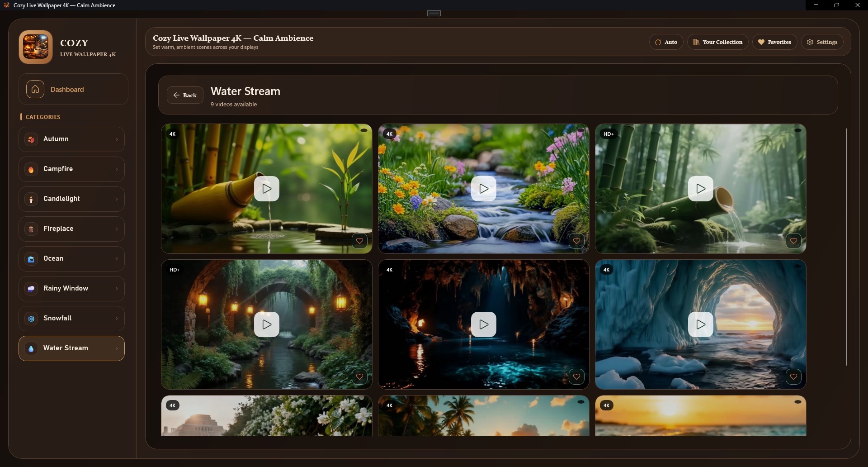Image resolution: width=868 pixels, height=467 pixels.
Task: Play the flower-lined stream video
Action: coord(484,189)
